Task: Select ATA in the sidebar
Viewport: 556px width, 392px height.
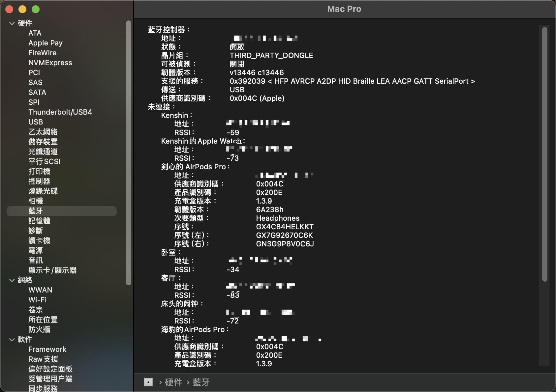Action: tap(35, 33)
